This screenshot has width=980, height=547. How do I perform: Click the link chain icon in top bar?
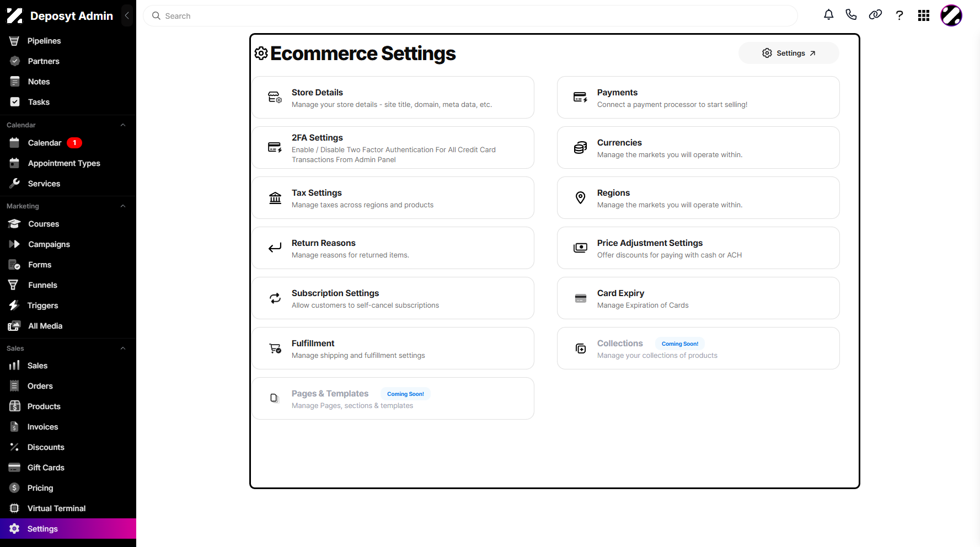point(875,15)
